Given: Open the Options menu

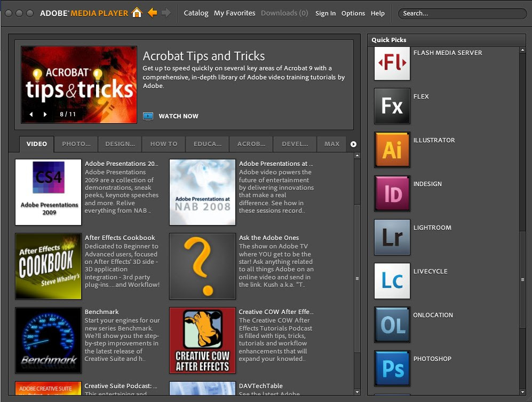Looking at the screenshot, I should click(353, 13).
